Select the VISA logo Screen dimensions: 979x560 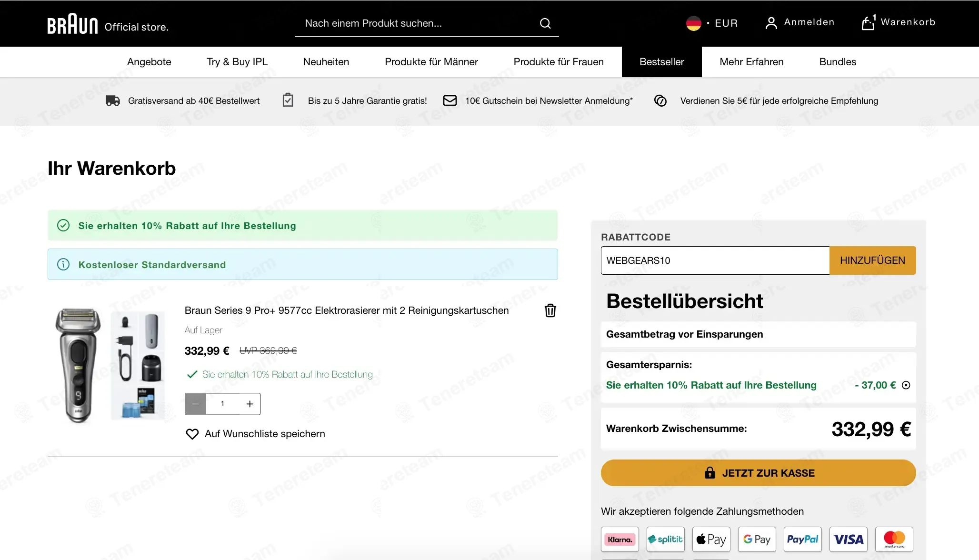click(849, 539)
